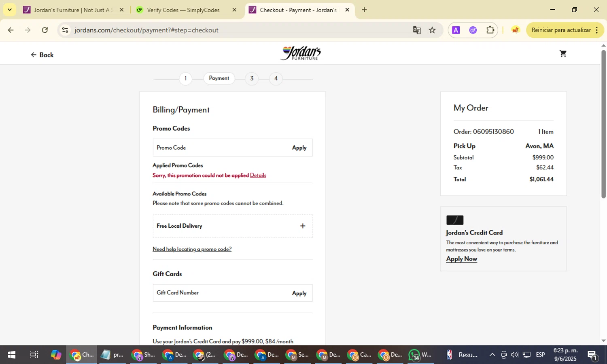Go to checkout step 1
Screen dimensions: 607x364
pos(186,78)
